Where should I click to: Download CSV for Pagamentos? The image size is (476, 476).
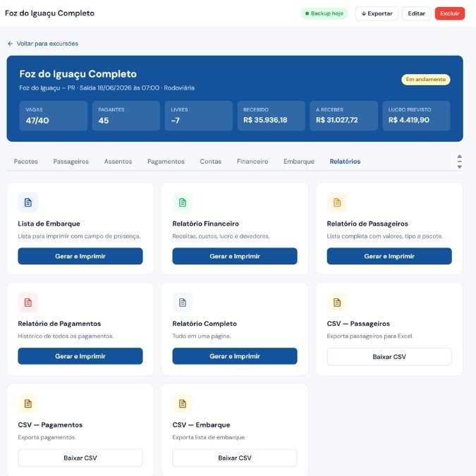pyautogui.click(x=80, y=458)
